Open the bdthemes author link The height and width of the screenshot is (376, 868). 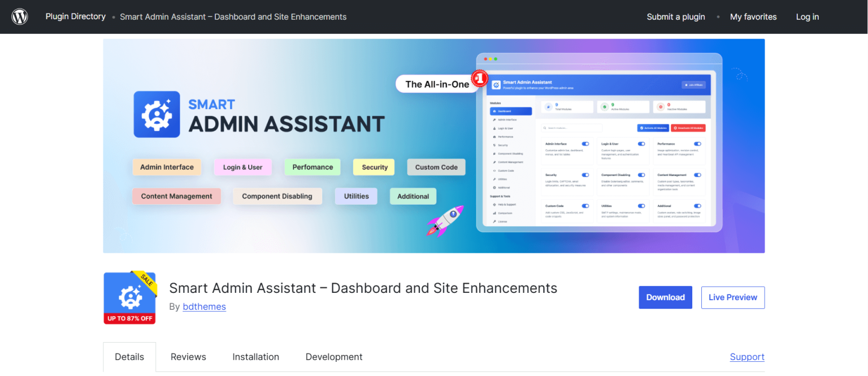[x=204, y=306]
